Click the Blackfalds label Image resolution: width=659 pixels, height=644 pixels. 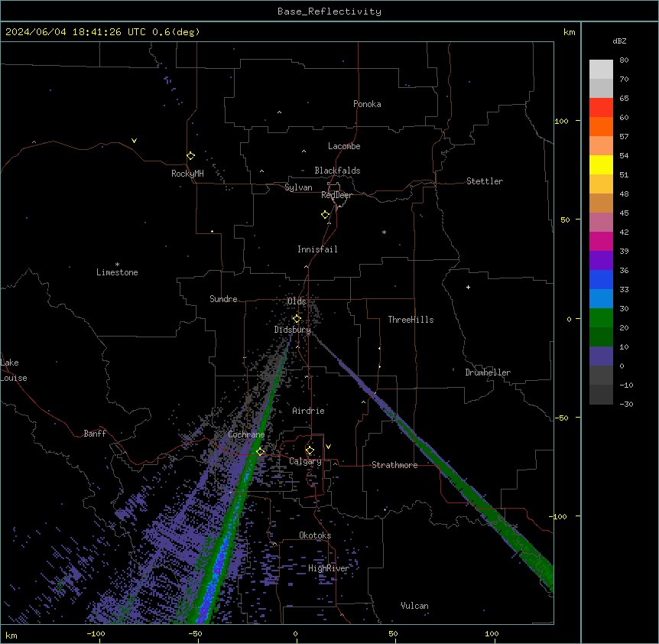point(337,171)
